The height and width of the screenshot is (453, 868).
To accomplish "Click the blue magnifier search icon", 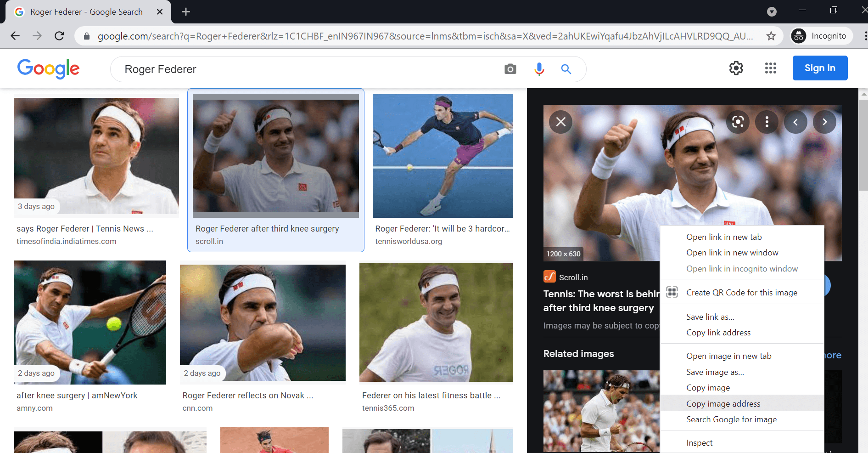I will pyautogui.click(x=566, y=69).
